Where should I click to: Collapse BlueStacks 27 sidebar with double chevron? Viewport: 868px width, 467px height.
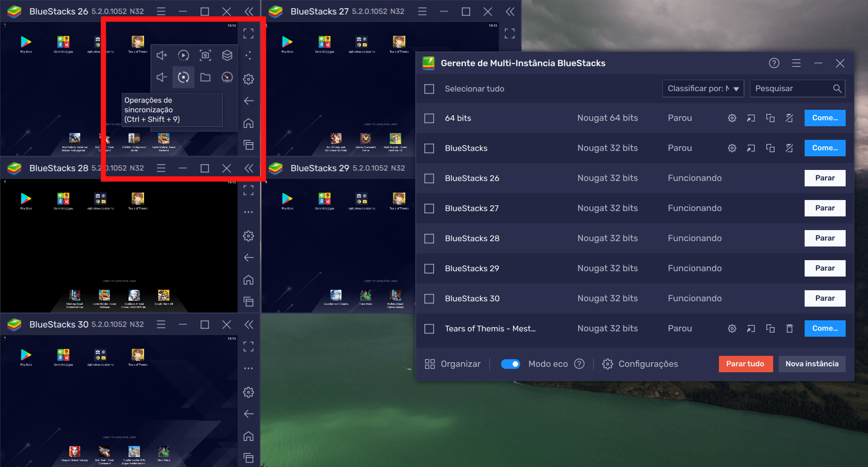coord(510,11)
